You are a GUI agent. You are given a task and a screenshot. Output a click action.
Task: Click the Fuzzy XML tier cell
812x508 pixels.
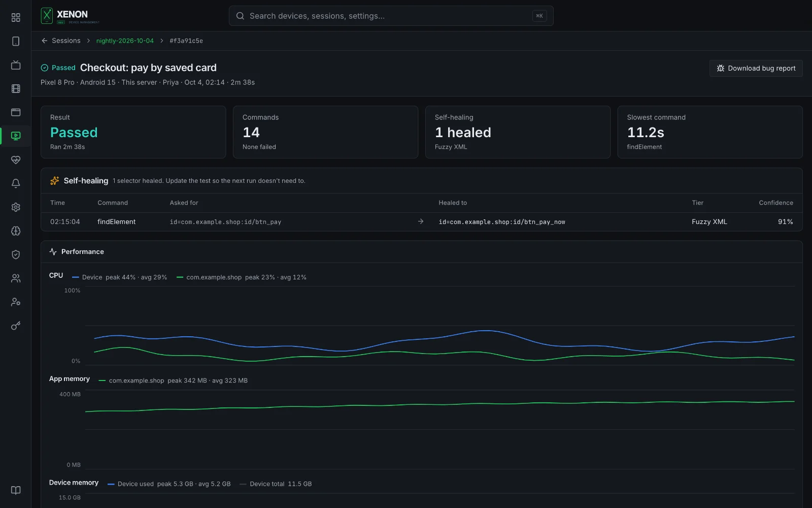click(709, 222)
